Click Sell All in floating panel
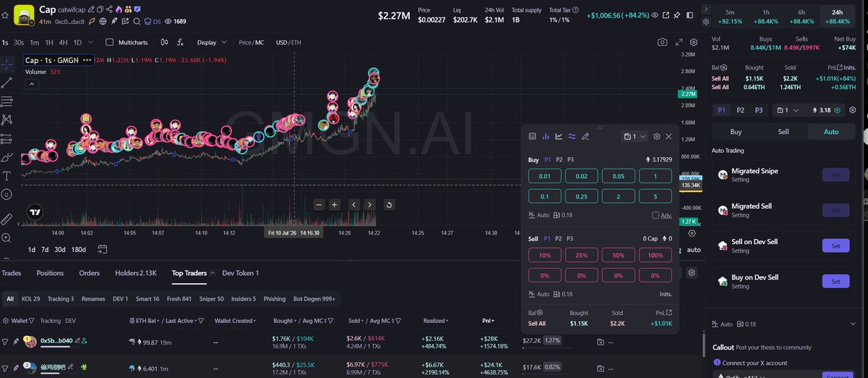The height and width of the screenshot is (378, 868). 537,324
